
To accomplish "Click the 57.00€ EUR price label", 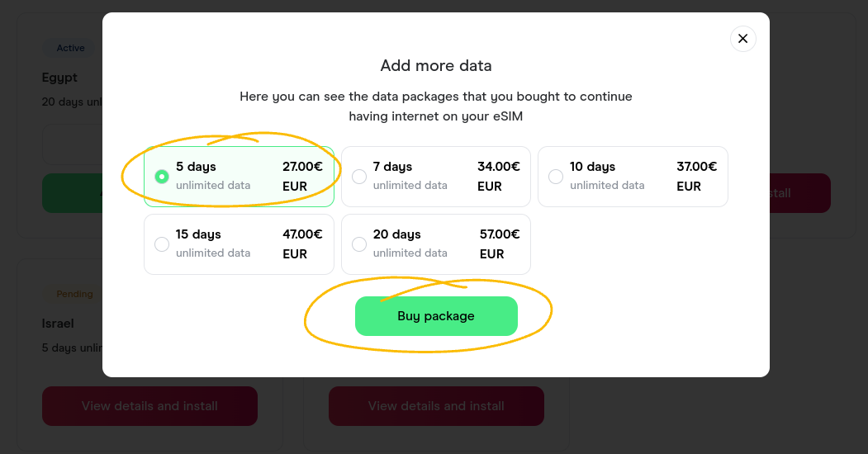I will click(x=500, y=244).
